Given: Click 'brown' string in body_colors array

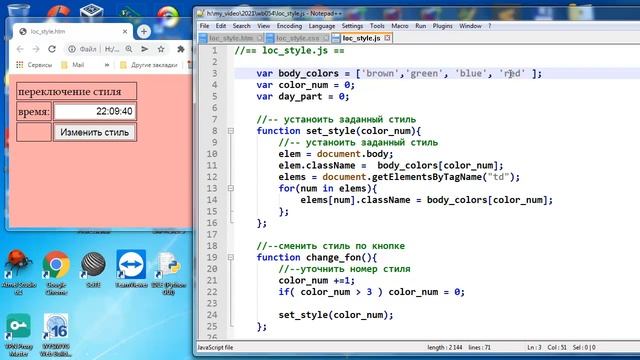Looking at the screenshot, I should (380, 73).
